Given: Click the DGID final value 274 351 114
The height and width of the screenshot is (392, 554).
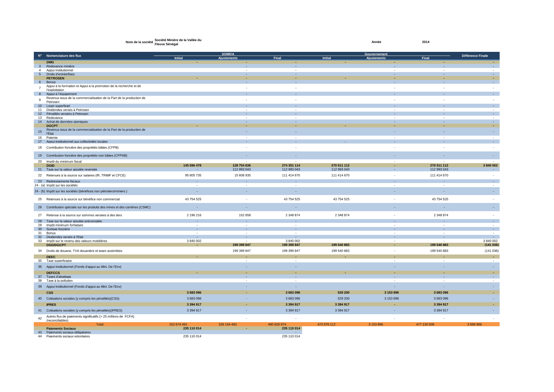Looking at the screenshot, I should [x=291, y=166].
